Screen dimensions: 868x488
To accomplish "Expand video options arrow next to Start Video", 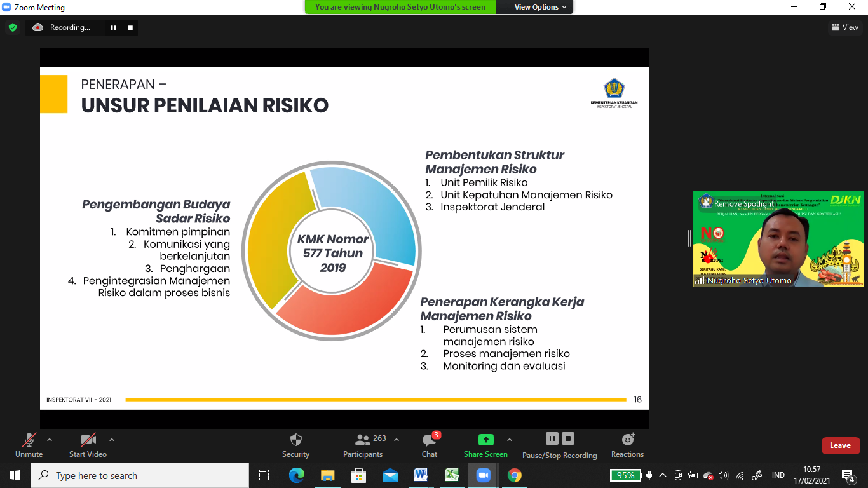I will click(112, 440).
